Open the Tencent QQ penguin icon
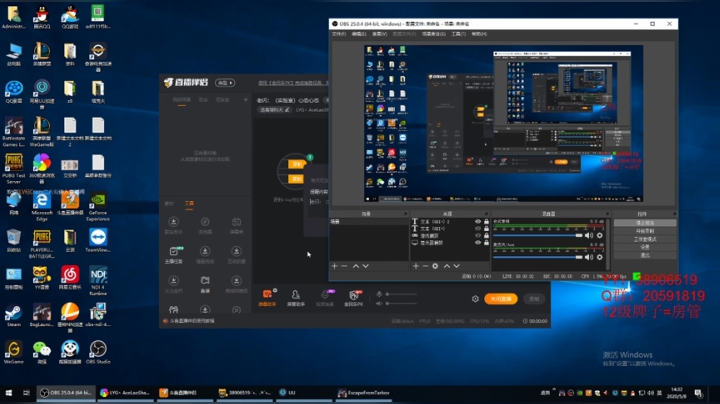This screenshot has height=404, width=720. (42, 17)
